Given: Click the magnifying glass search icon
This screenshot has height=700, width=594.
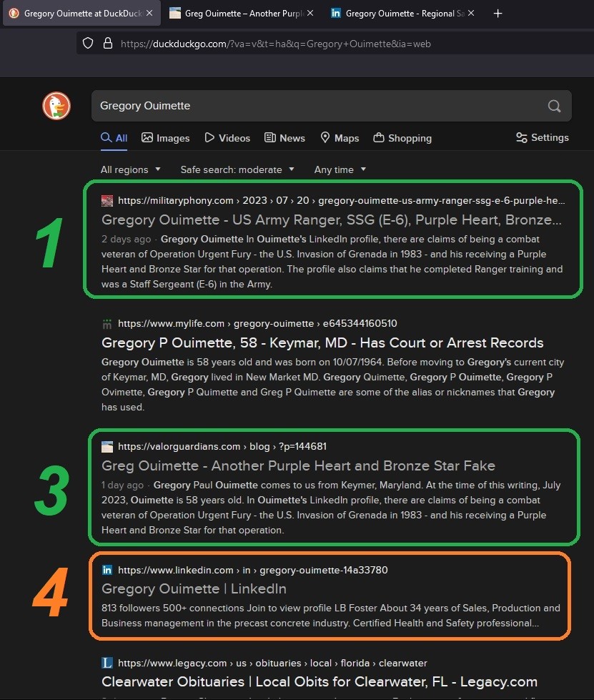Looking at the screenshot, I should 554,106.
